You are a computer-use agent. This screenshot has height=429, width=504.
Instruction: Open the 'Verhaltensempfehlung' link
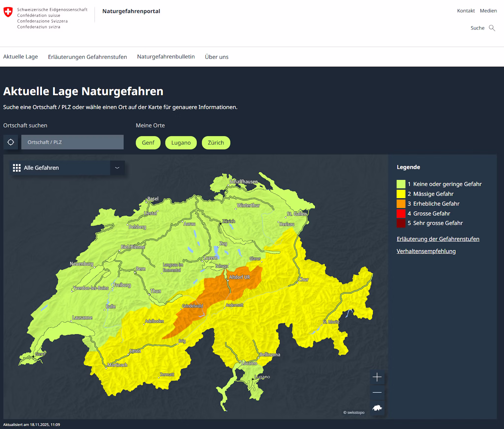[x=426, y=251]
